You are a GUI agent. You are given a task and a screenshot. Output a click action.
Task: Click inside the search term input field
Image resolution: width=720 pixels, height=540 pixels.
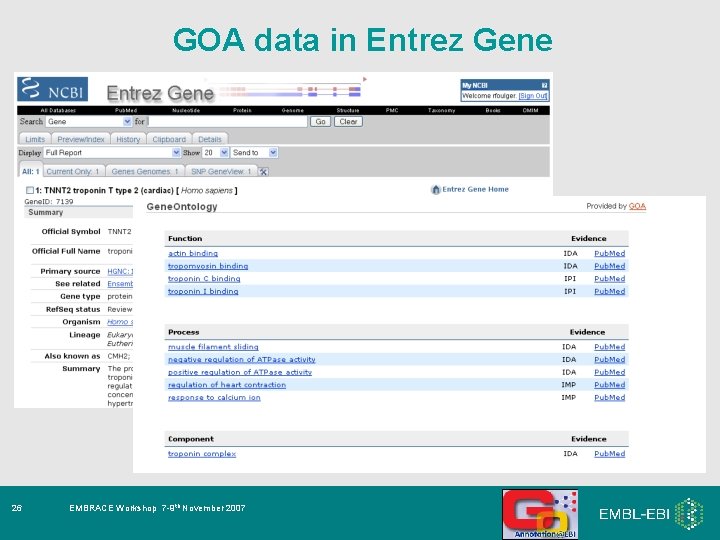pyautogui.click(x=227, y=122)
